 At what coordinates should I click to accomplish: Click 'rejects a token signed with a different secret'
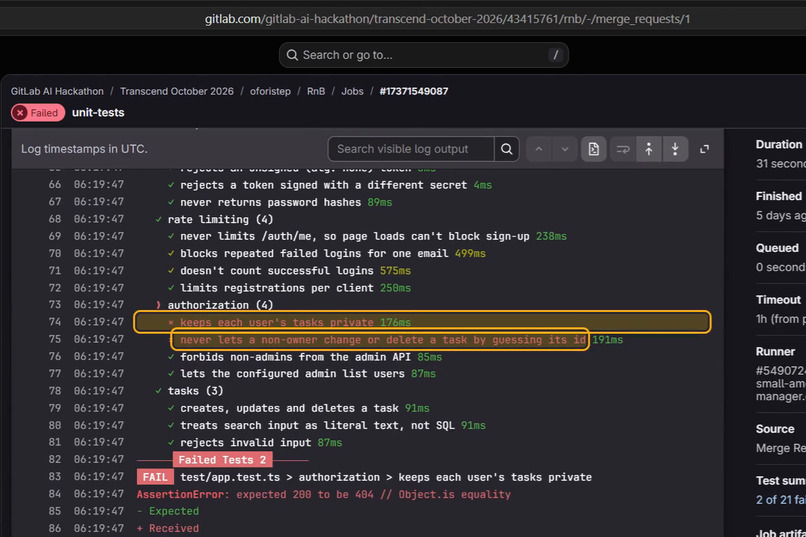click(323, 185)
